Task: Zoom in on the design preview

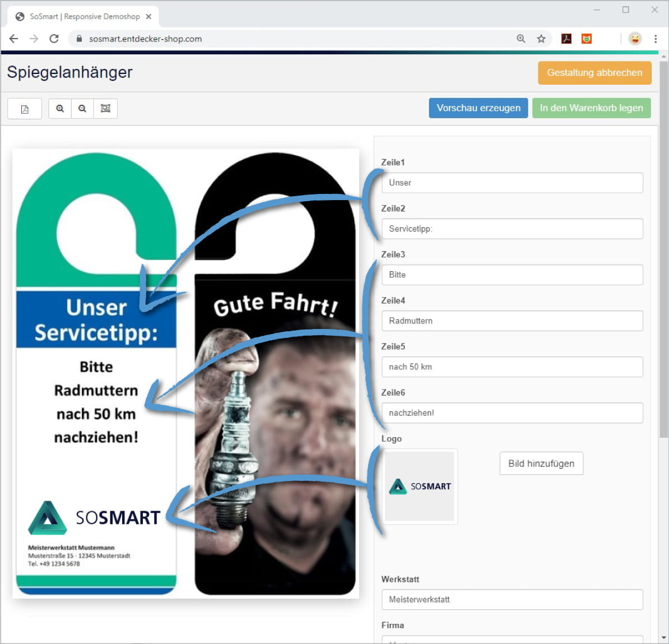Action: coord(60,109)
